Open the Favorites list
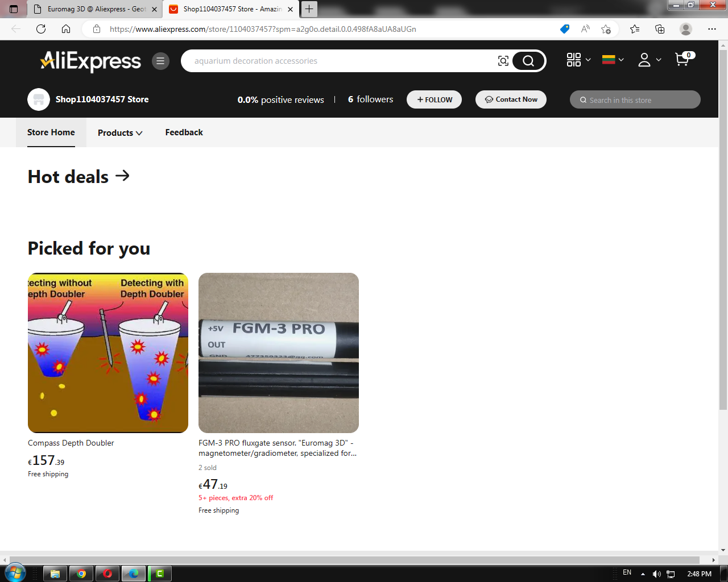The height and width of the screenshot is (582, 728). (635, 29)
